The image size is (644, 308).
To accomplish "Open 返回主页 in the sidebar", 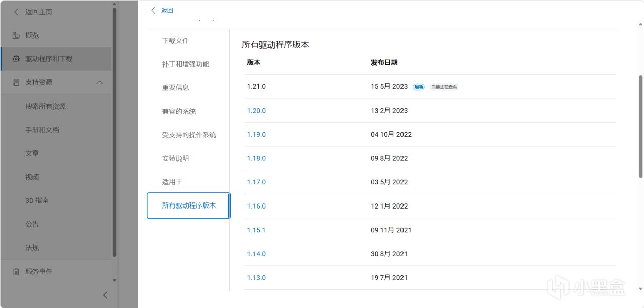I will (x=39, y=12).
